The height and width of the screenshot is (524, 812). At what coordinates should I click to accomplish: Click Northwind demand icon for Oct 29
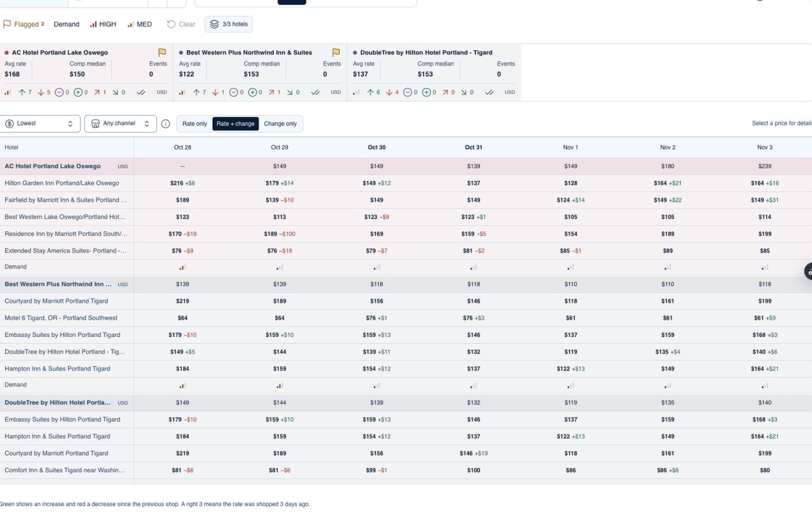click(x=280, y=385)
